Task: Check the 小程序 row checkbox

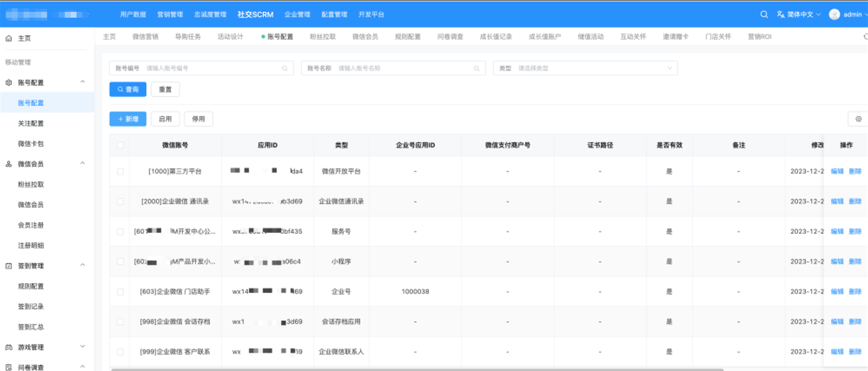Action: point(121,262)
